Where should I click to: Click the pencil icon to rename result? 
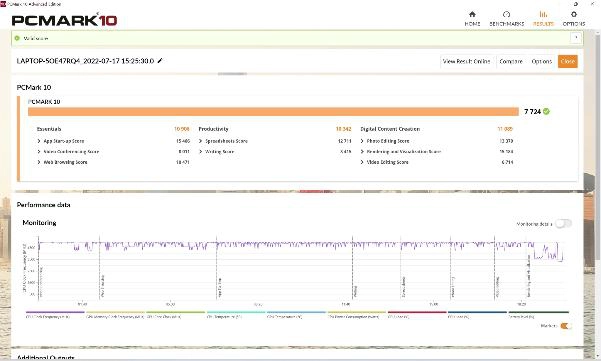(x=160, y=61)
